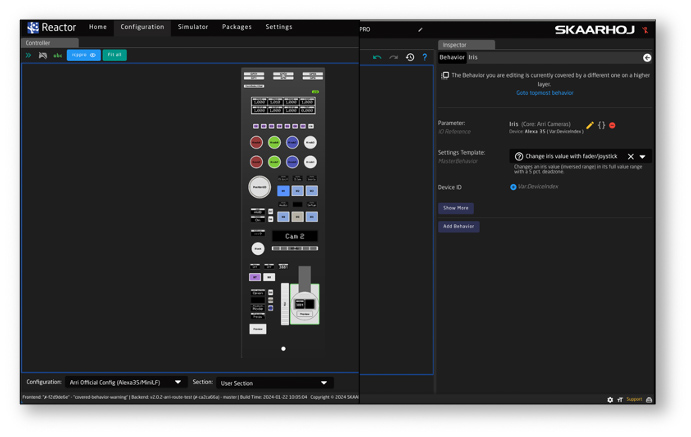
Task: Open the Settings Template dropdown arrow
Action: (643, 156)
